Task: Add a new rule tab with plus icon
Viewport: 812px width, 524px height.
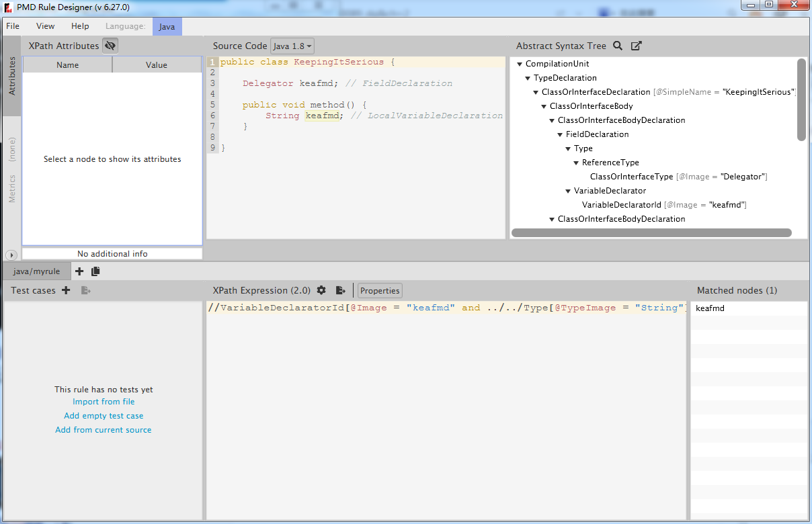Action: click(x=79, y=271)
